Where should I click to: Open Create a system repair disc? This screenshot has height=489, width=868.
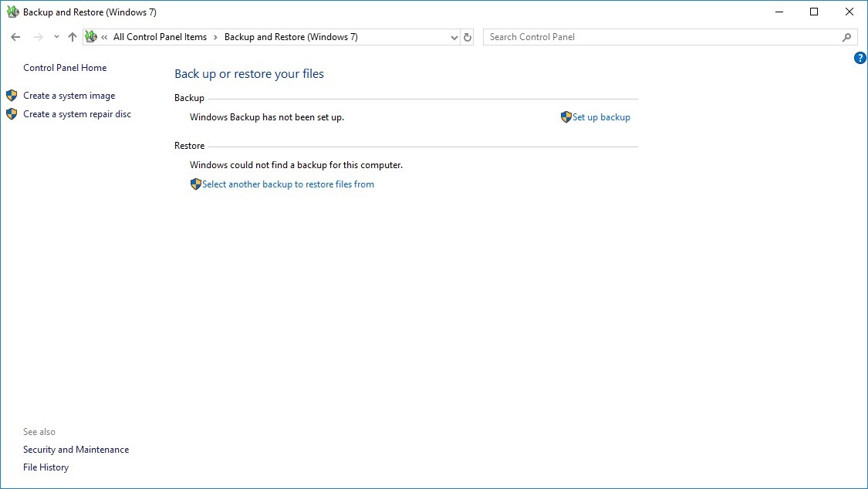77,114
